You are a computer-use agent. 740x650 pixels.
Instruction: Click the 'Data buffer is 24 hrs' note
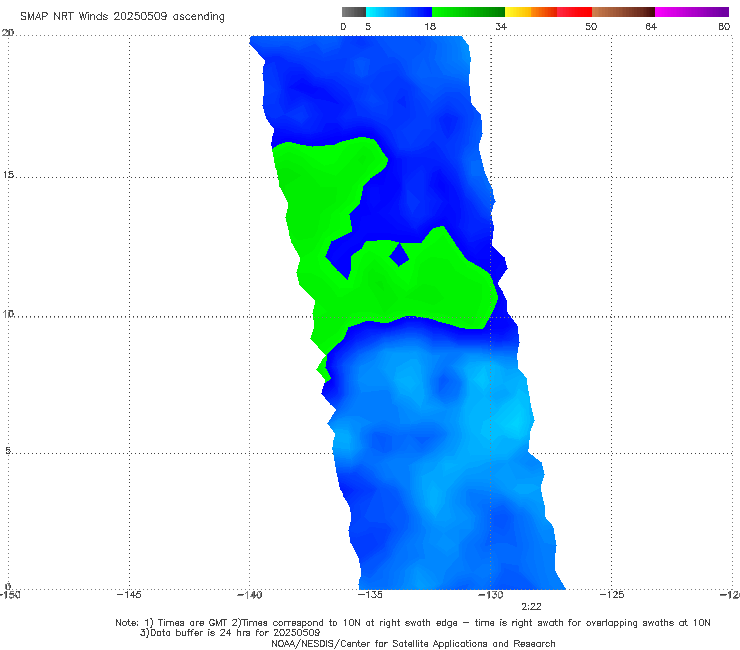pyautogui.click(x=230, y=633)
